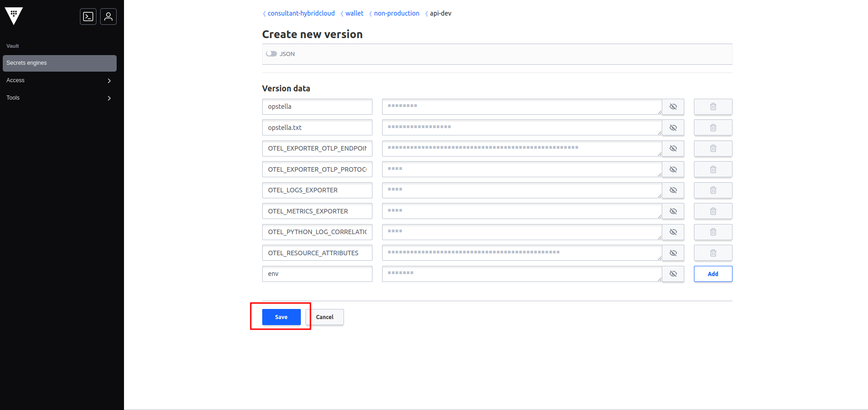Focus the opstella masked value field
This screenshot has width=868, height=410.
point(522,107)
